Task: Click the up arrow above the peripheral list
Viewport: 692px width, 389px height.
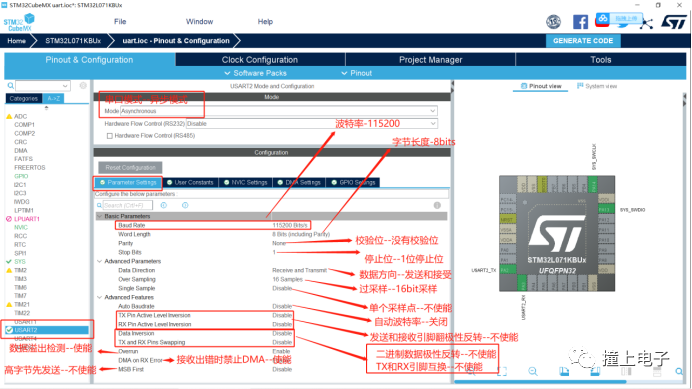Action: point(46,108)
